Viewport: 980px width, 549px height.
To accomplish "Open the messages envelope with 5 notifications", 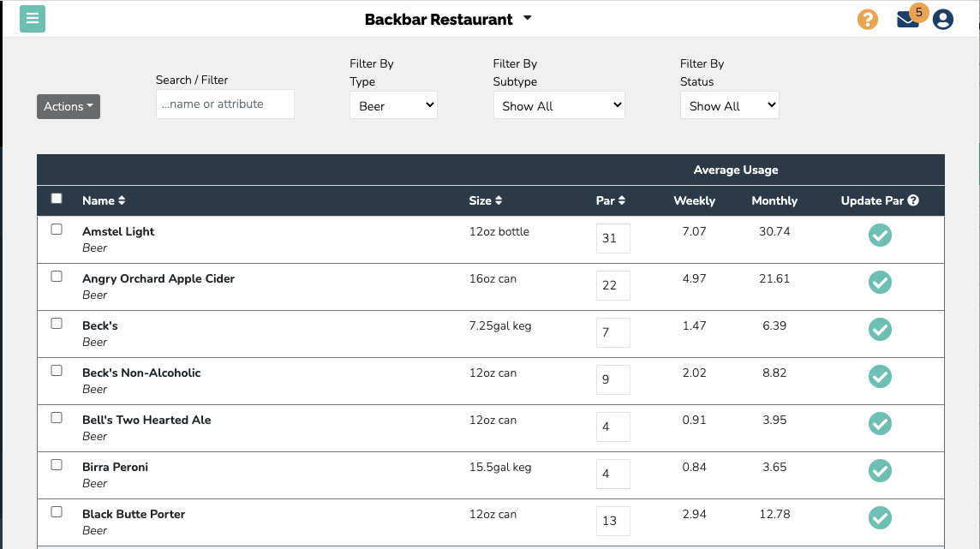I will pyautogui.click(x=907, y=19).
